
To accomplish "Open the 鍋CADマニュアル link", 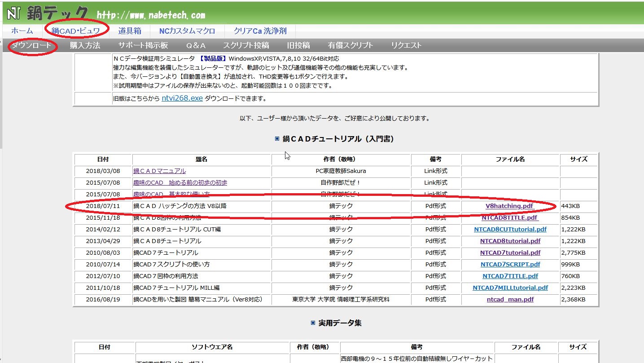I will coord(159,171).
